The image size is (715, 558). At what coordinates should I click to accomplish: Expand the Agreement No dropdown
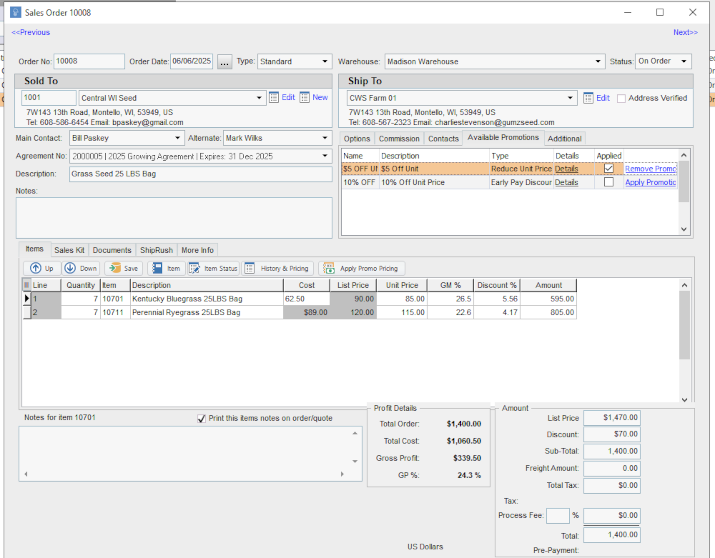pos(325,156)
